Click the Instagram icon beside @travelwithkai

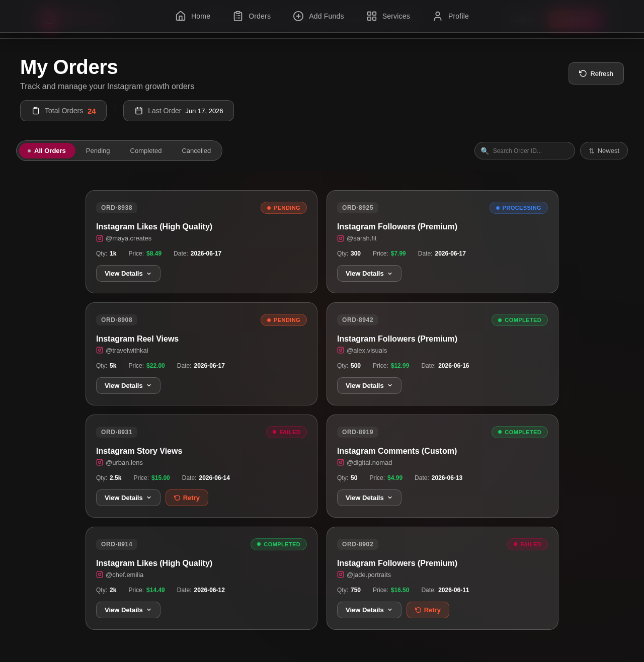pos(100,351)
